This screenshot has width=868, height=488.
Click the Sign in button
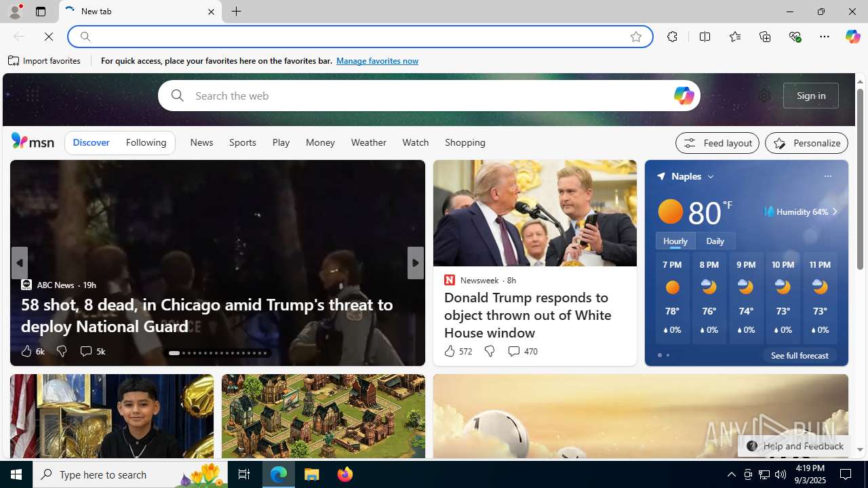(x=811, y=96)
